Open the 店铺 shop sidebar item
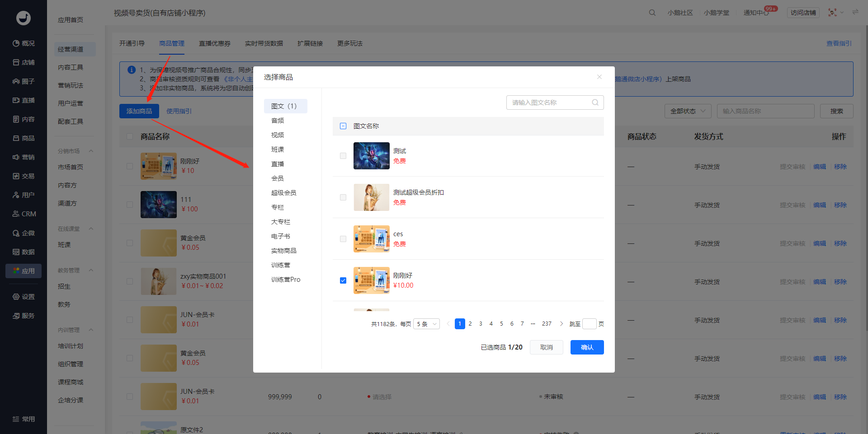Screen dimensions: 868x434 point(24,62)
